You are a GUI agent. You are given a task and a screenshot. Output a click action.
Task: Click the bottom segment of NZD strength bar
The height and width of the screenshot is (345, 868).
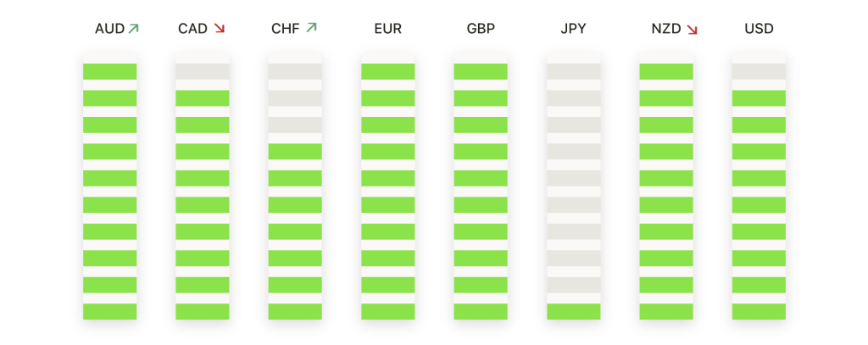click(x=665, y=311)
